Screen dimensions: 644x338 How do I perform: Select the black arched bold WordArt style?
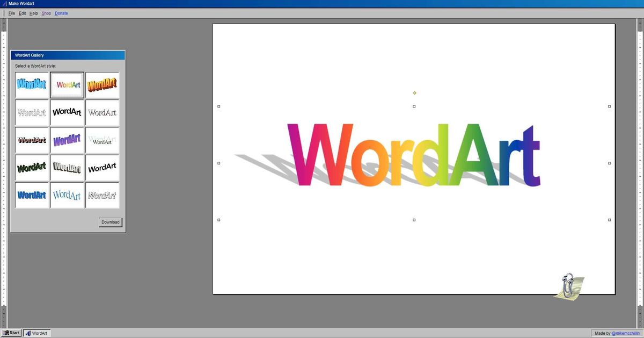coord(67,113)
